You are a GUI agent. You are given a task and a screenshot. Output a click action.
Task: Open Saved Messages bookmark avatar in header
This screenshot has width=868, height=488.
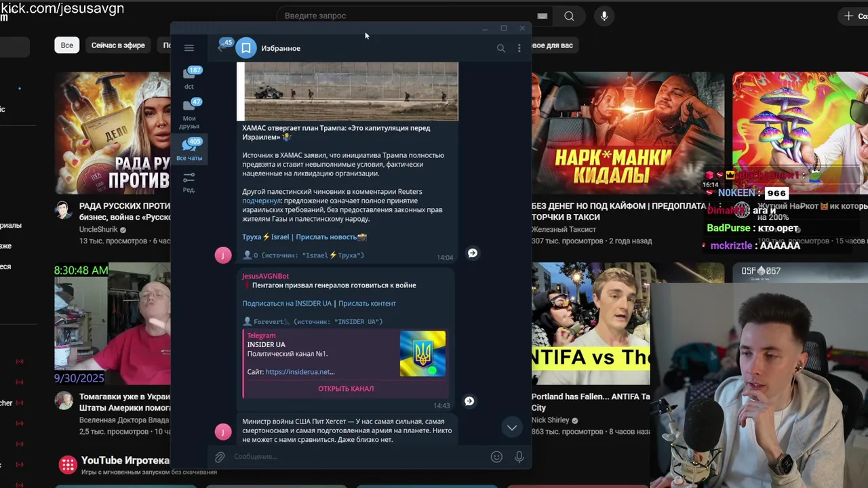pos(246,48)
